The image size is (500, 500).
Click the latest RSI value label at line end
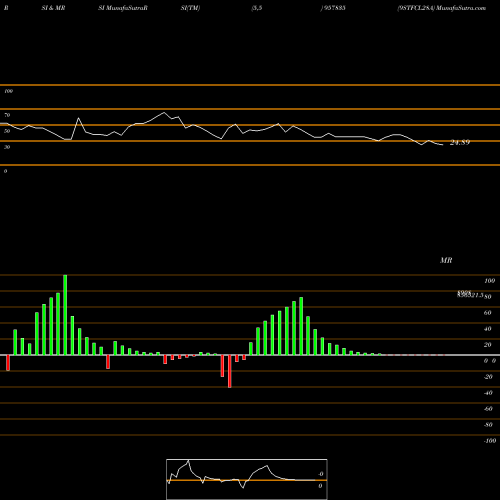click(460, 143)
